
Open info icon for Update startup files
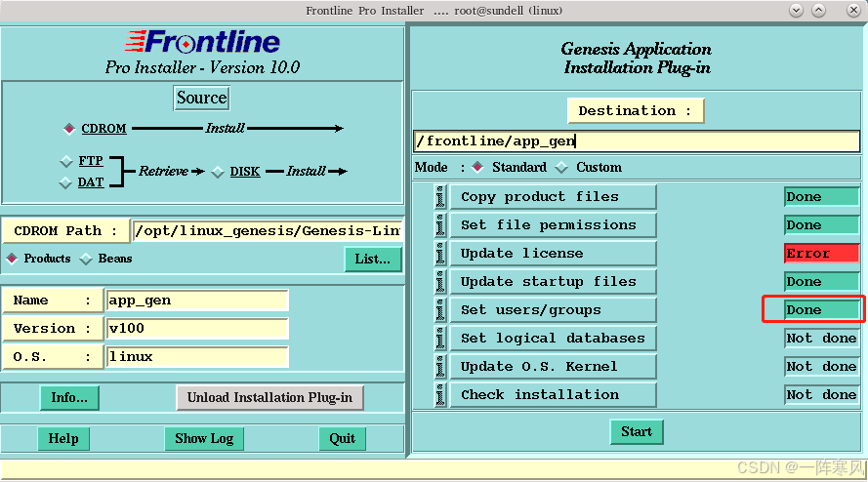[x=440, y=282]
